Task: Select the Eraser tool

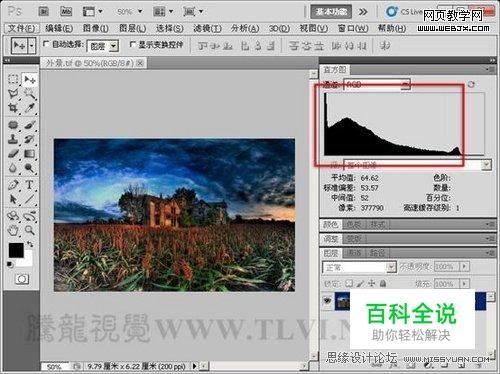Action: (13, 153)
